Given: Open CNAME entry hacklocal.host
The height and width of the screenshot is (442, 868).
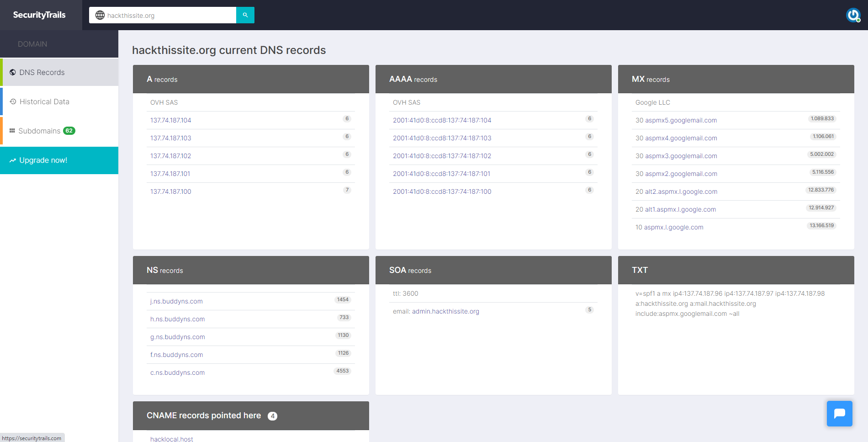Looking at the screenshot, I should coord(172,439).
